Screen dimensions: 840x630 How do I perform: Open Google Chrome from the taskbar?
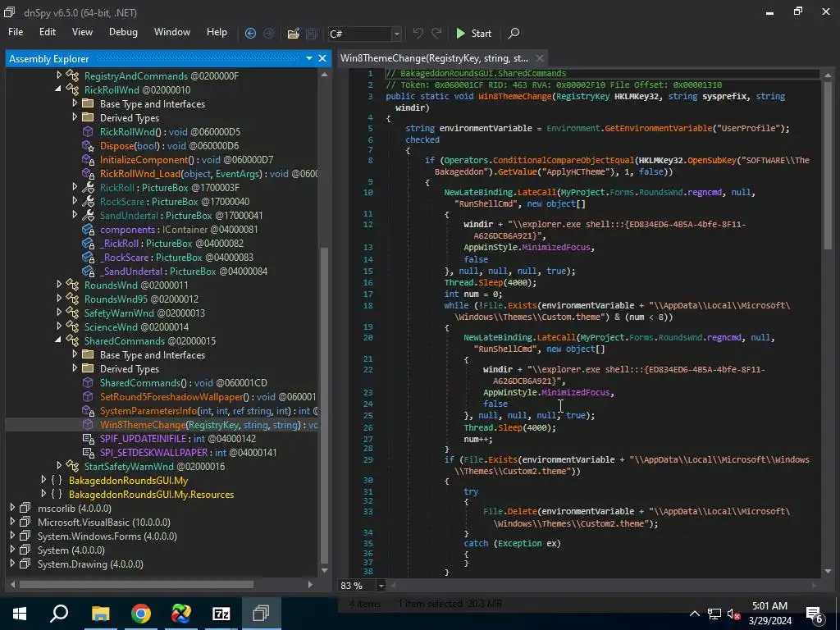[140, 614]
